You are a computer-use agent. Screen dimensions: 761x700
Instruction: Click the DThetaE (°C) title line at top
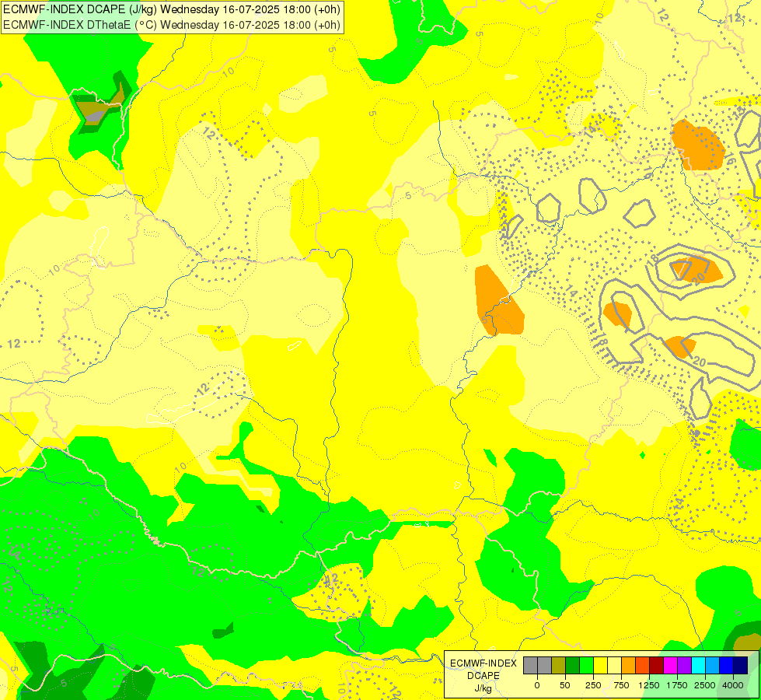pyautogui.click(x=172, y=25)
